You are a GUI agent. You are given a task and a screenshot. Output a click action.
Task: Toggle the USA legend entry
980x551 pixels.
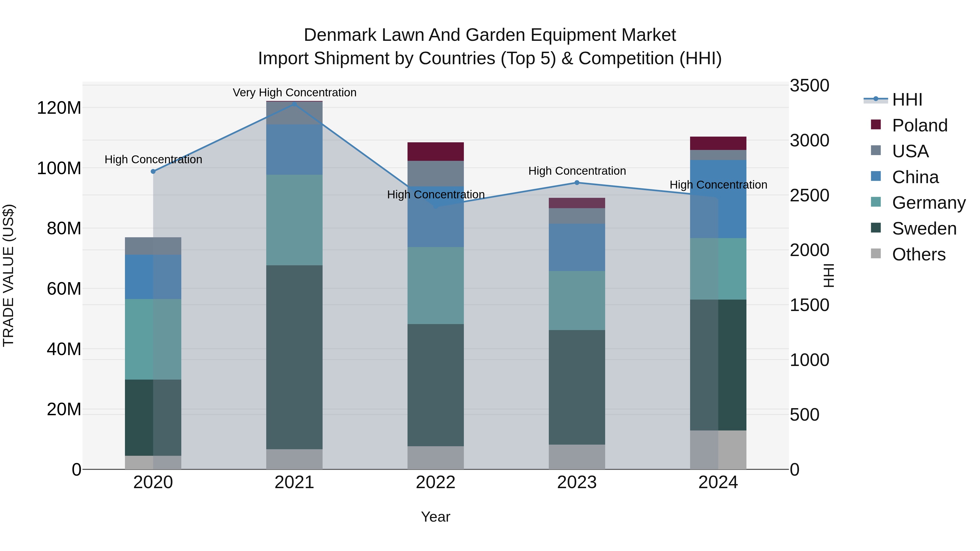[x=900, y=151]
